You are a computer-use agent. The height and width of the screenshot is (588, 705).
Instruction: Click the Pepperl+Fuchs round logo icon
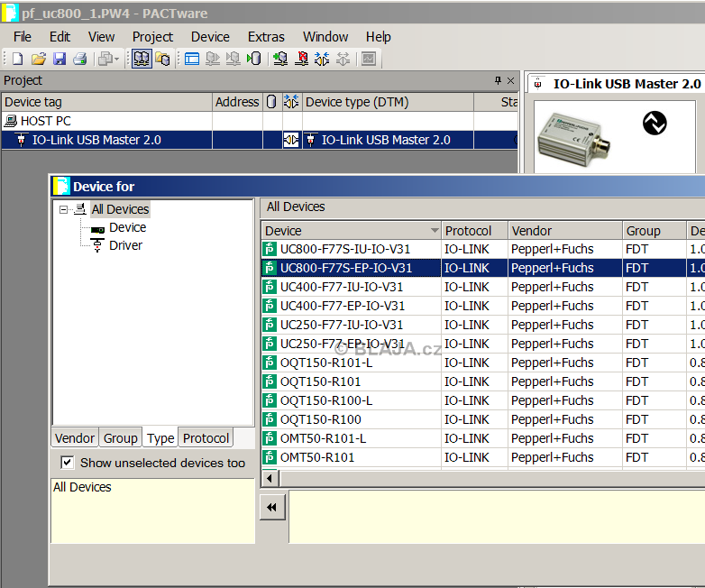tap(655, 124)
